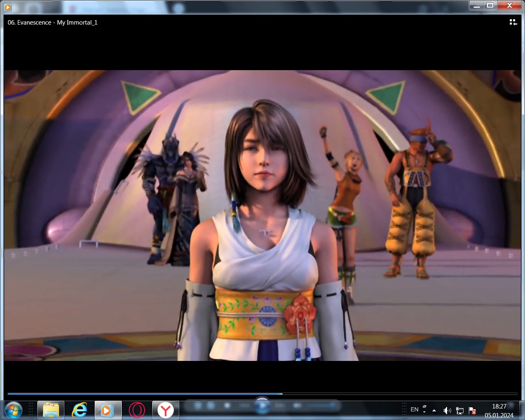Open the Action Center flag icon
This screenshot has width=525, height=420.
click(472, 411)
